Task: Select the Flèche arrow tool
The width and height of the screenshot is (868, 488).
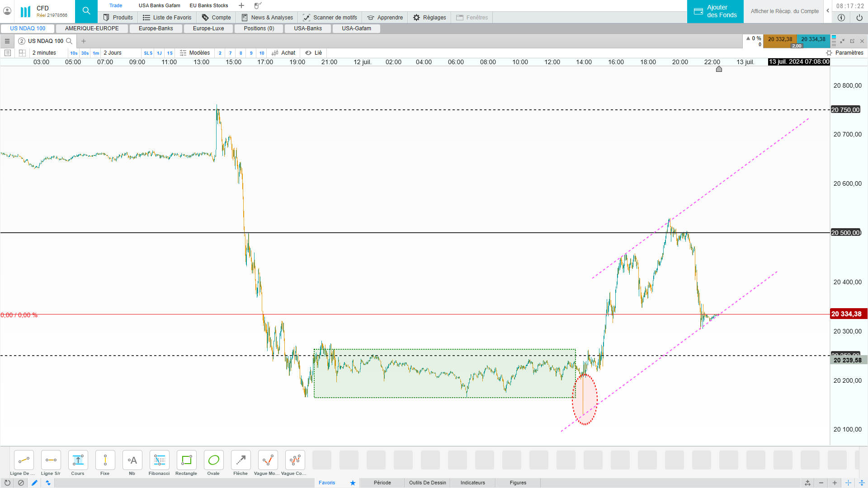Action: pyautogui.click(x=241, y=460)
